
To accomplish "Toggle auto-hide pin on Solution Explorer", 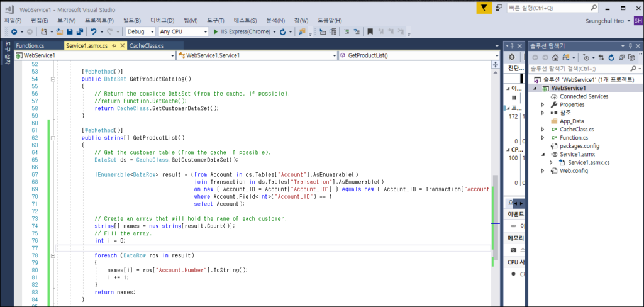I will click(630, 46).
